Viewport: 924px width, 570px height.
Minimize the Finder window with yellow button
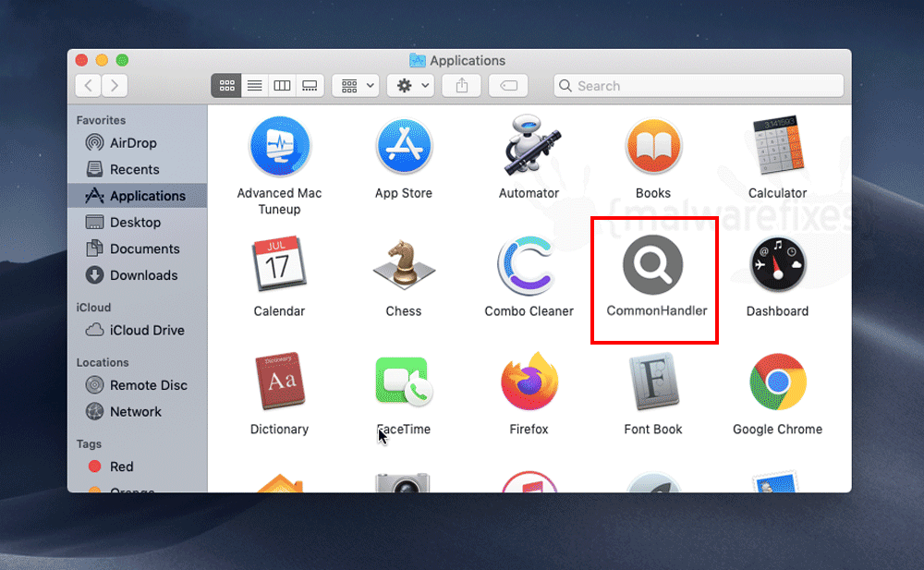102,60
